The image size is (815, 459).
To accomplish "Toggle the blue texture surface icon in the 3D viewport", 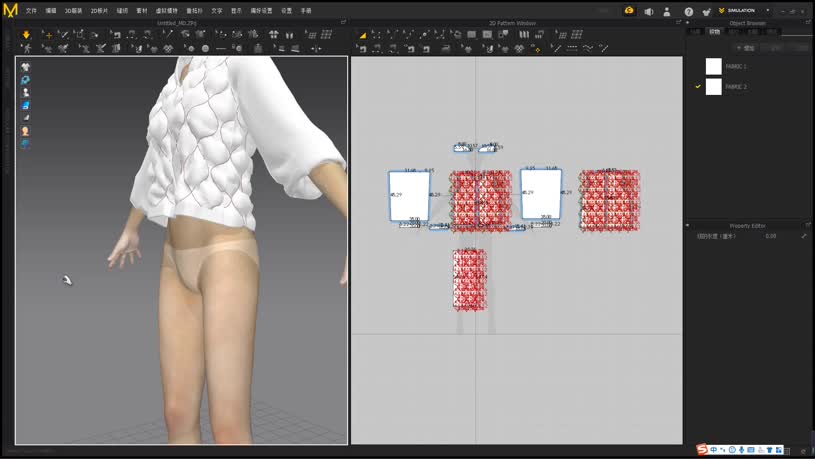I will (x=25, y=106).
